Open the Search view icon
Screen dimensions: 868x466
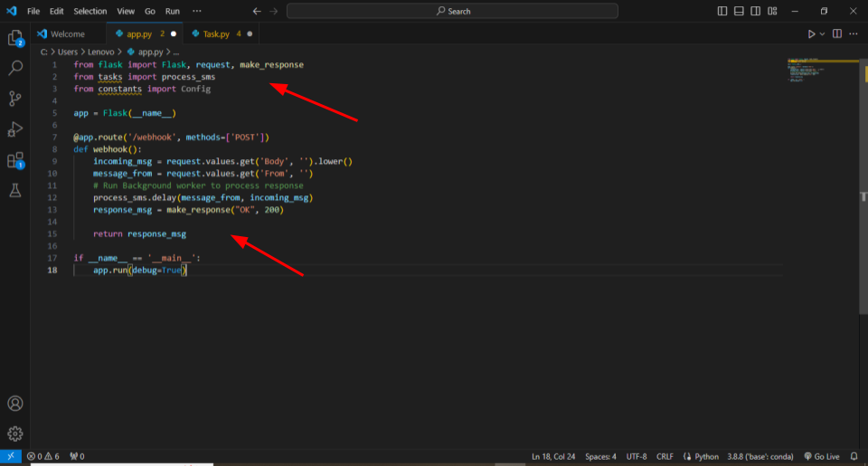click(x=15, y=68)
